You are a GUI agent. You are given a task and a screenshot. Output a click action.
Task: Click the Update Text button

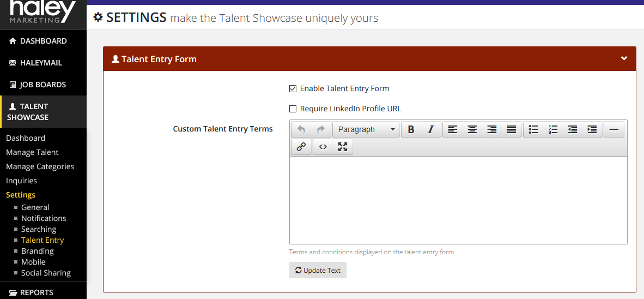pyautogui.click(x=318, y=270)
